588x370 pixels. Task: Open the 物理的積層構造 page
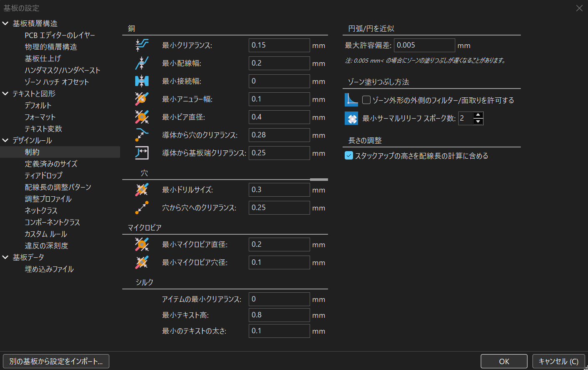(x=51, y=47)
